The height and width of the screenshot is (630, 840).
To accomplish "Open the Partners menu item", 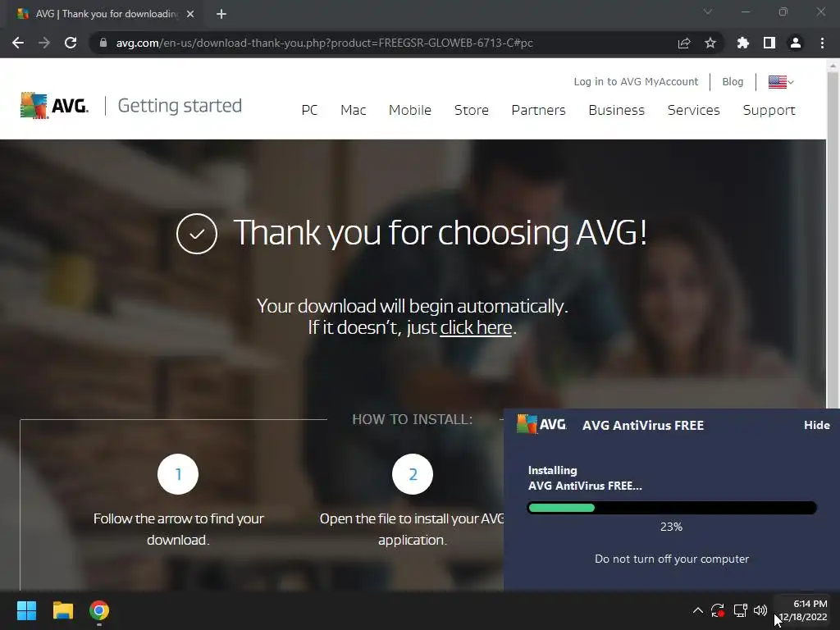I will tap(538, 110).
